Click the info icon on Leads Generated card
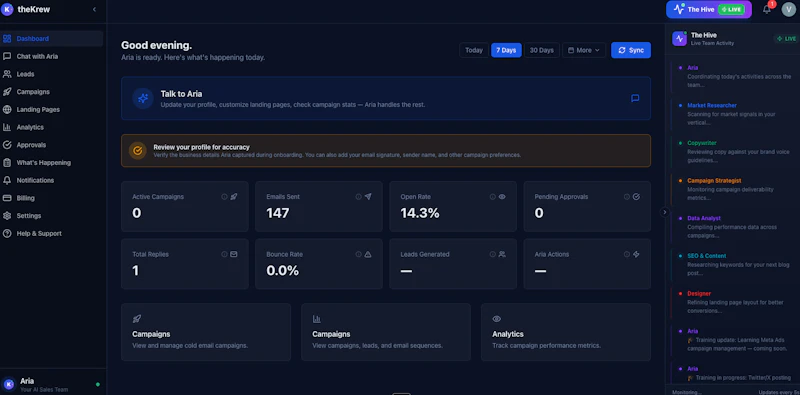 coord(493,254)
